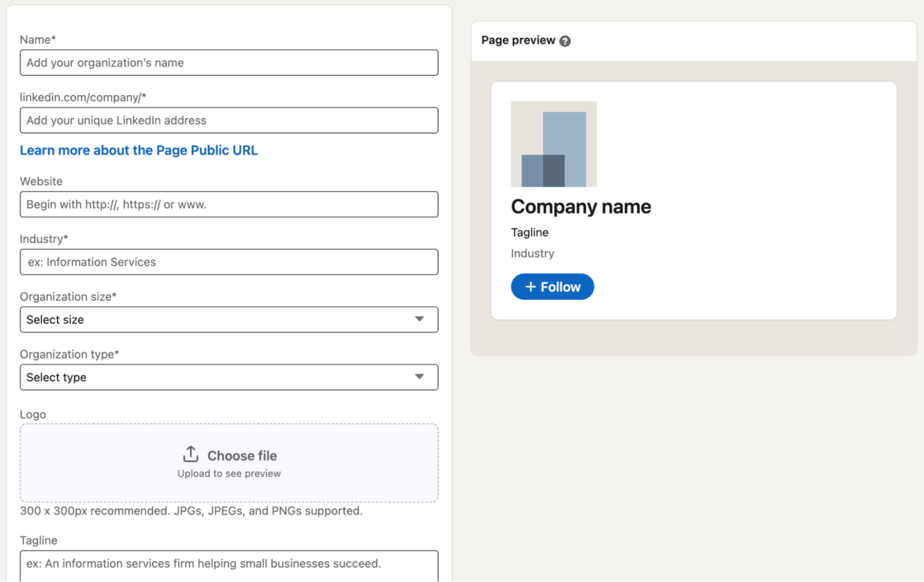Click the question mark next to Page preview
Viewport: 924px width, 582px height.
(564, 41)
